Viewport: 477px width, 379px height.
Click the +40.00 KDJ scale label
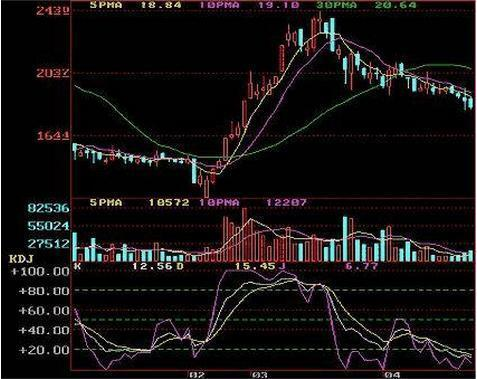click(x=44, y=331)
